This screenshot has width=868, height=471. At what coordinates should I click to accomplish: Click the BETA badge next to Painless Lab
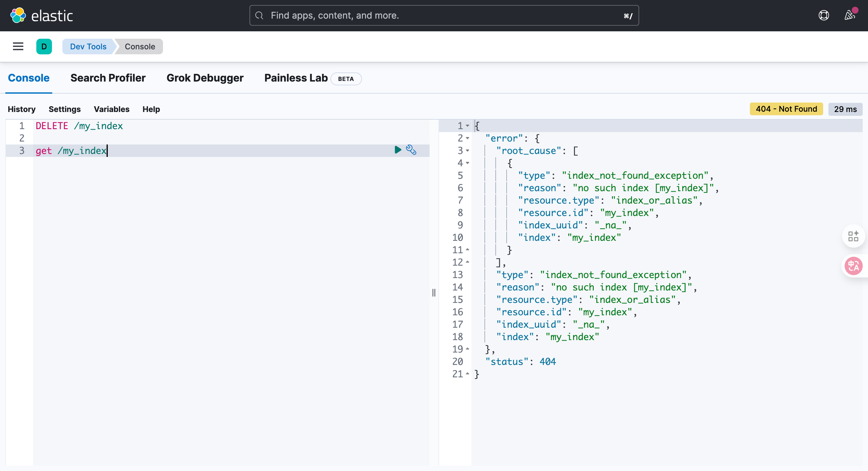346,79
